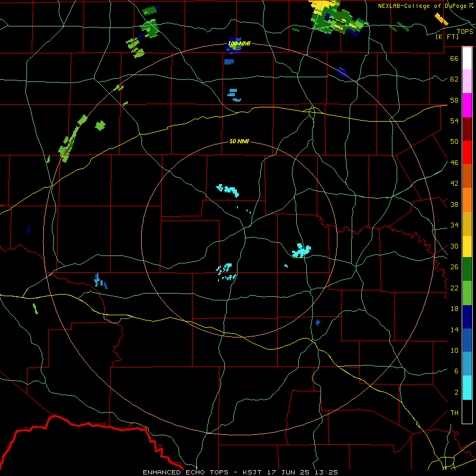The width and height of the screenshot is (476, 476).
Task: Choose the cyan legend swatch
Action: [467, 388]
